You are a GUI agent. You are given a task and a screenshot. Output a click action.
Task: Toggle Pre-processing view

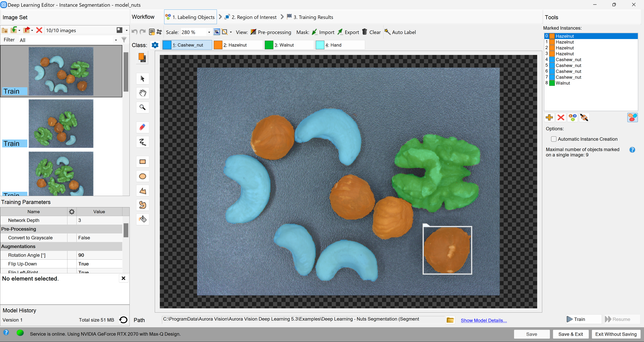[x=271, y=32]
